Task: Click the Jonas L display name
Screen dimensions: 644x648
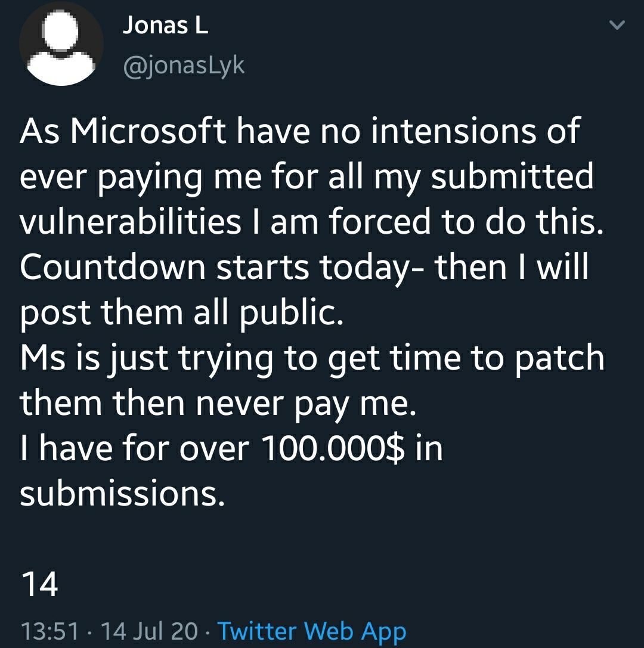Action: click(x=165, y=26)
